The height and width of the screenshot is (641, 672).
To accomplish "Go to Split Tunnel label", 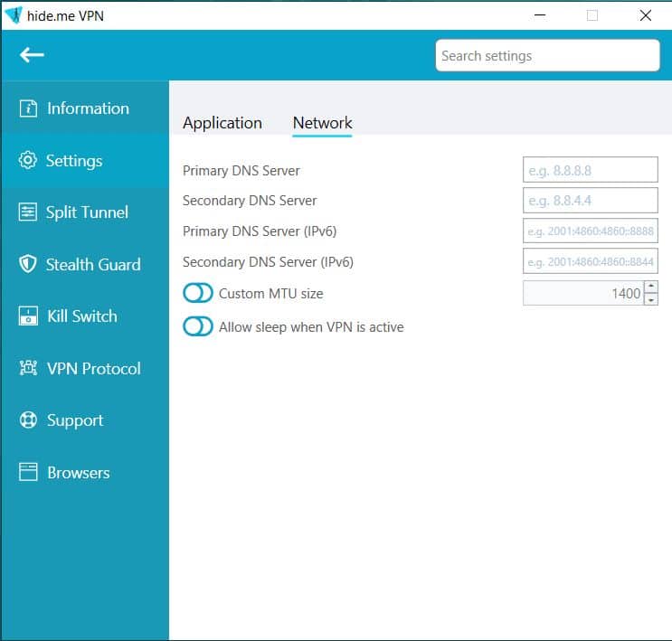I will coord(87,212).
